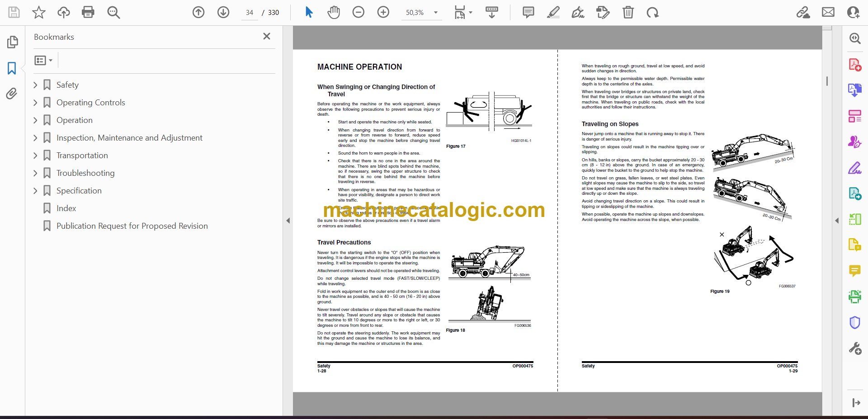This screenshot has width=868, height=419.
Task: Zoom in with the plus button
Action: pyautogui.click(x=383, y=12)
